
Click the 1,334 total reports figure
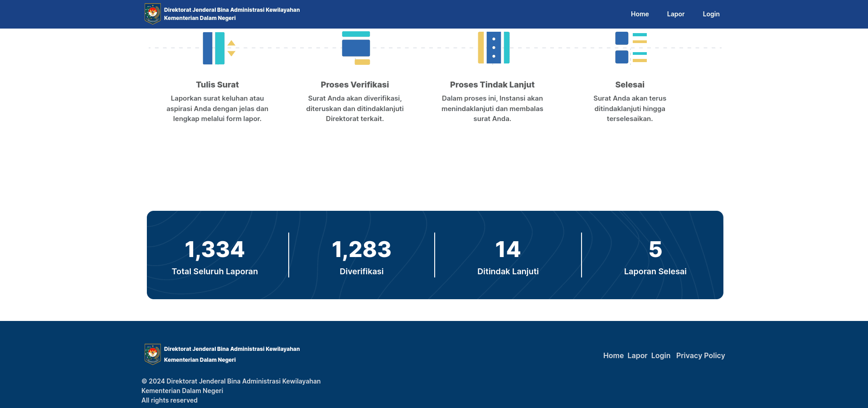[214, 249]
